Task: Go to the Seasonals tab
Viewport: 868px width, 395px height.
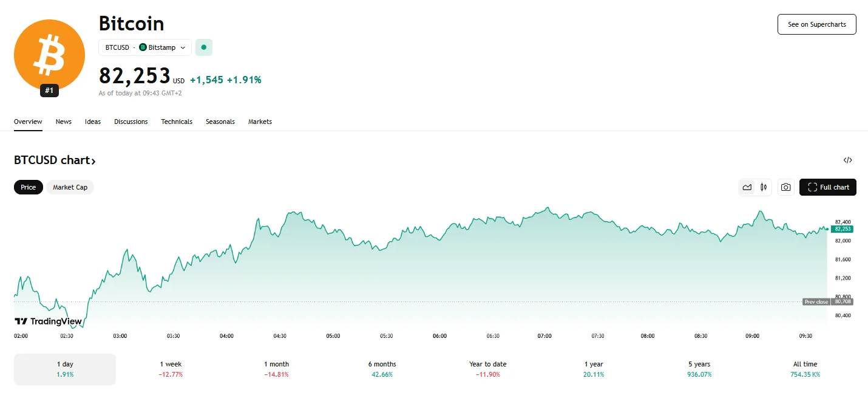Action: click(220, 122)
